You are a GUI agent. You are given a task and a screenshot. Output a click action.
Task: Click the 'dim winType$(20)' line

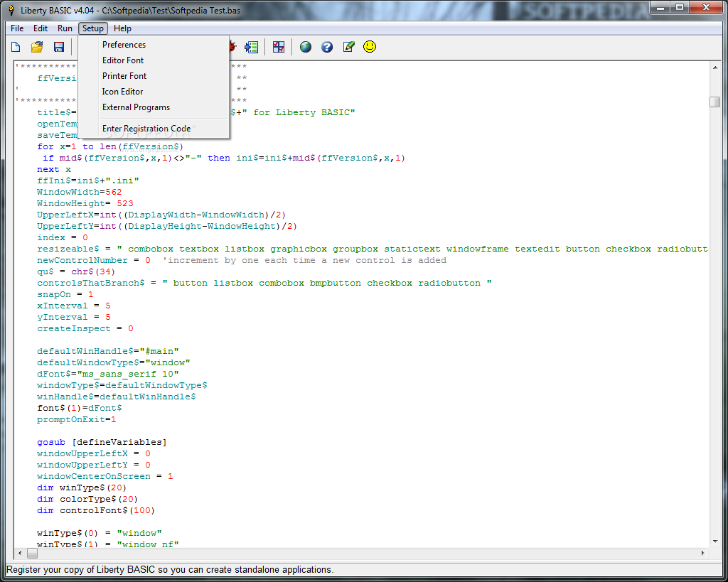coord(82,487)
